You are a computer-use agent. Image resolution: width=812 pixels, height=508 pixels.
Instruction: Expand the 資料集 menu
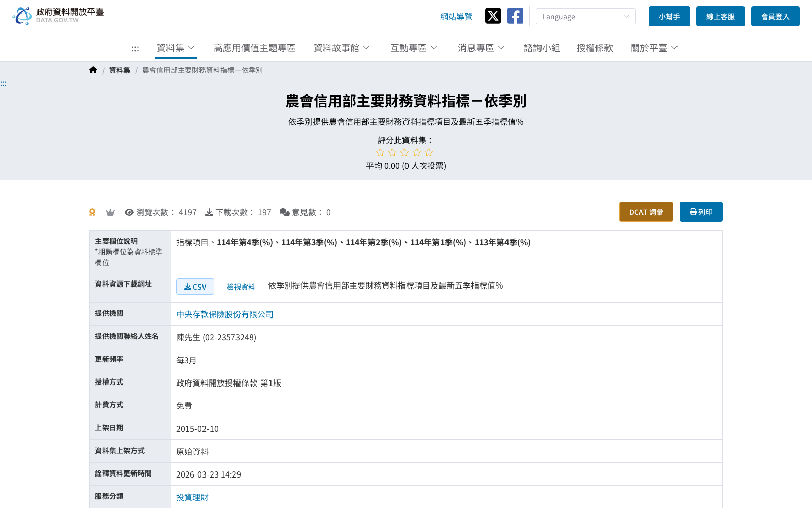pyautogui.click(x=176, y=48)
